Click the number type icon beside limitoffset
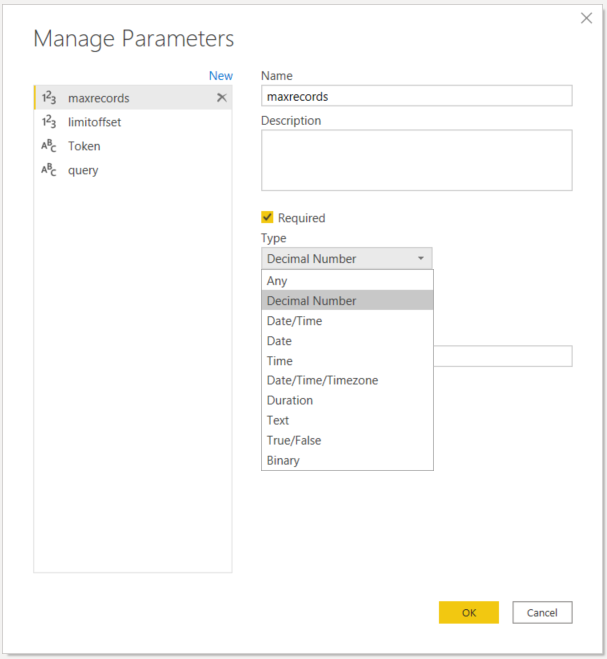607x659 pixels. pyautogui.click(x=49, y=121)
